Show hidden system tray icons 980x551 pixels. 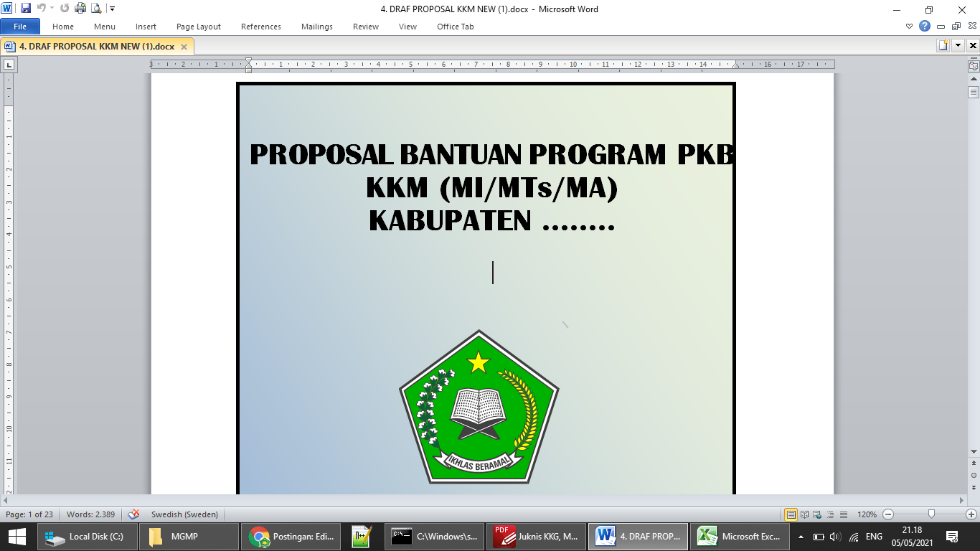point(801,537)
